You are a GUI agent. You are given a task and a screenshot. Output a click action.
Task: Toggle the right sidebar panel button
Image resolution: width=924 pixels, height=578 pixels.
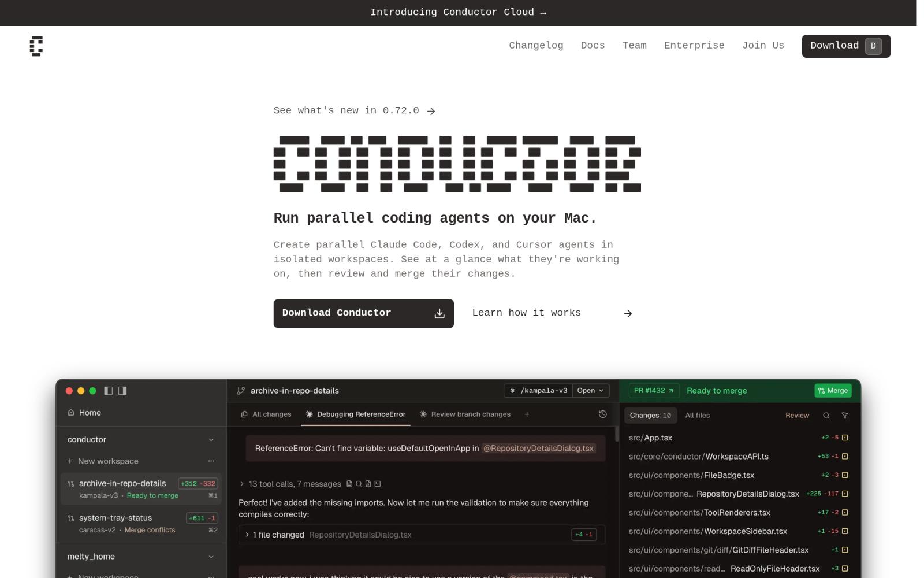122,391
